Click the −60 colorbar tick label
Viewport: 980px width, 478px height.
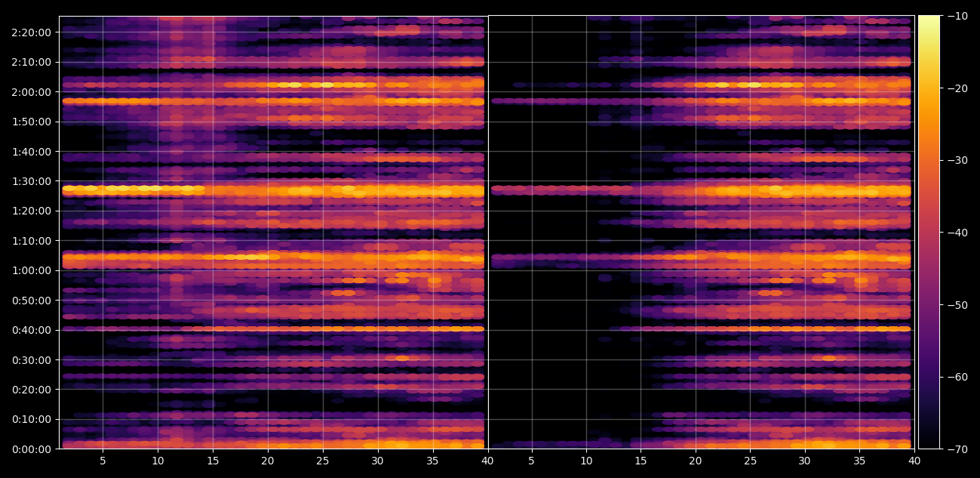pos(957,377)
